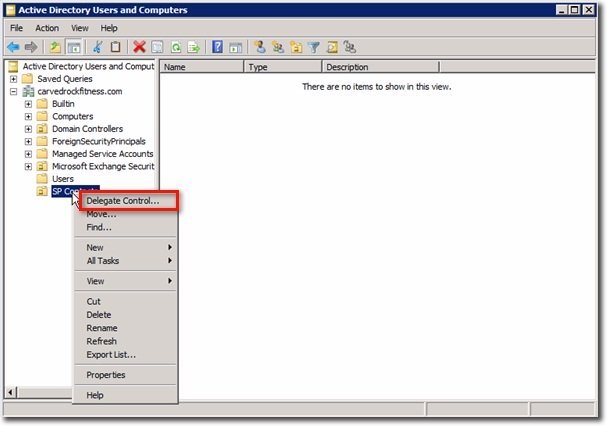
Task: Open the New submenu in context menu
Action: tap(126, 247)
